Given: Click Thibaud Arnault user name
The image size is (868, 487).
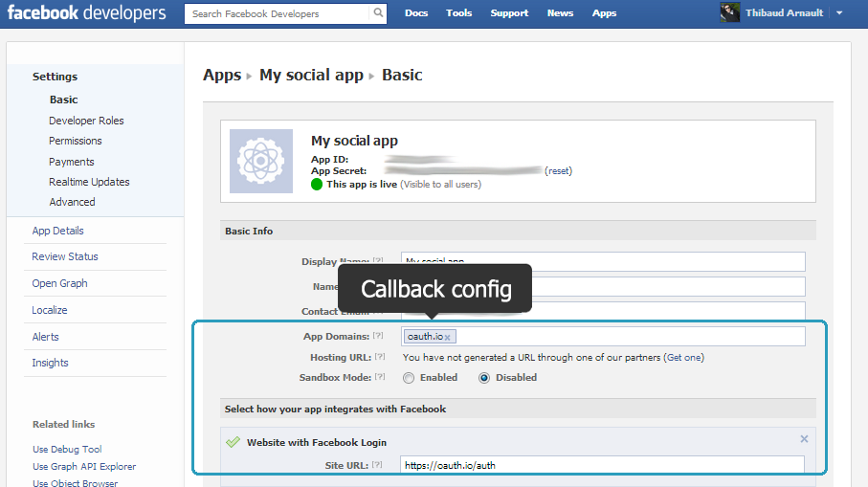Looking at the screenshot, I should 784,12.
